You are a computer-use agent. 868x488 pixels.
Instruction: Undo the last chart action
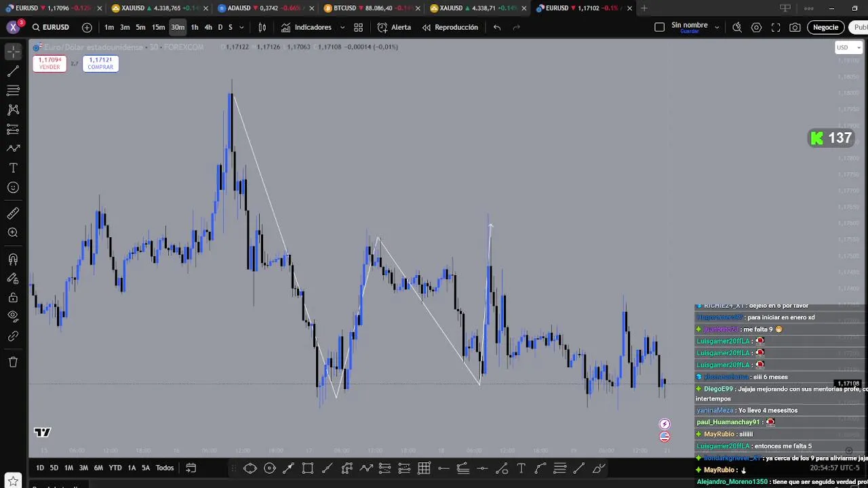click(497, 27)
